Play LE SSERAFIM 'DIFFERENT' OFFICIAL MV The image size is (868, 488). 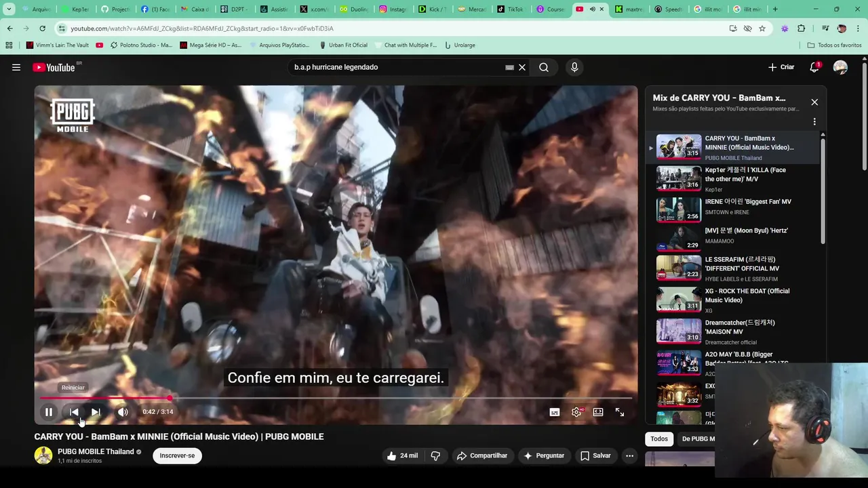point(733,268)
